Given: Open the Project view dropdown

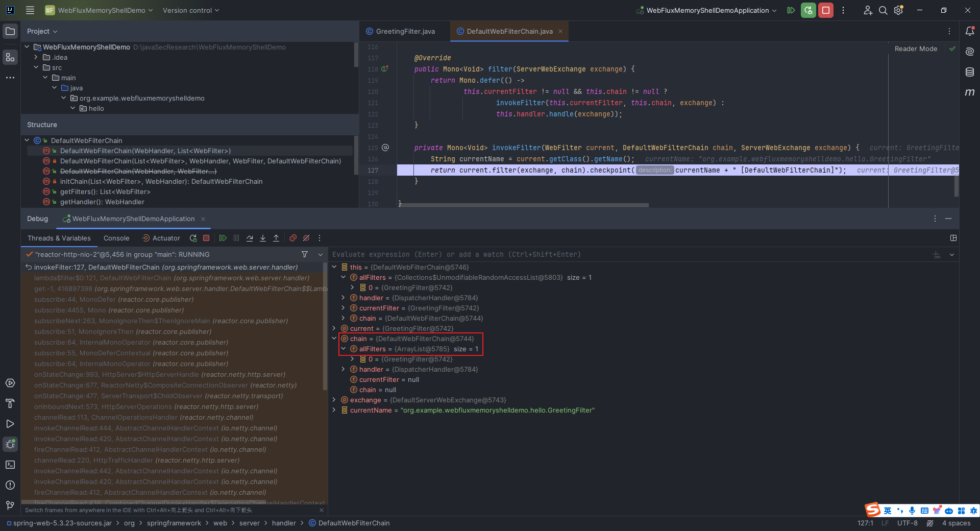Looking at the screenshot, I should click(x=42, y=31).
